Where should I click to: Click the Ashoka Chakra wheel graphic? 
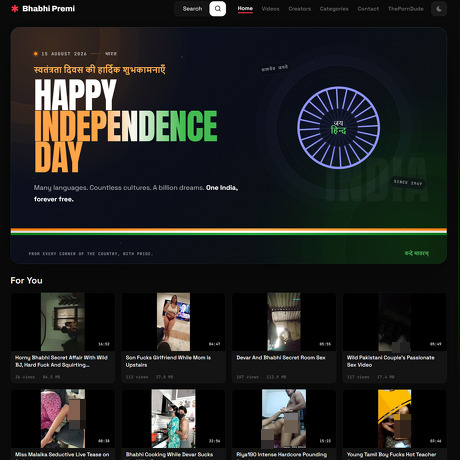338,128
